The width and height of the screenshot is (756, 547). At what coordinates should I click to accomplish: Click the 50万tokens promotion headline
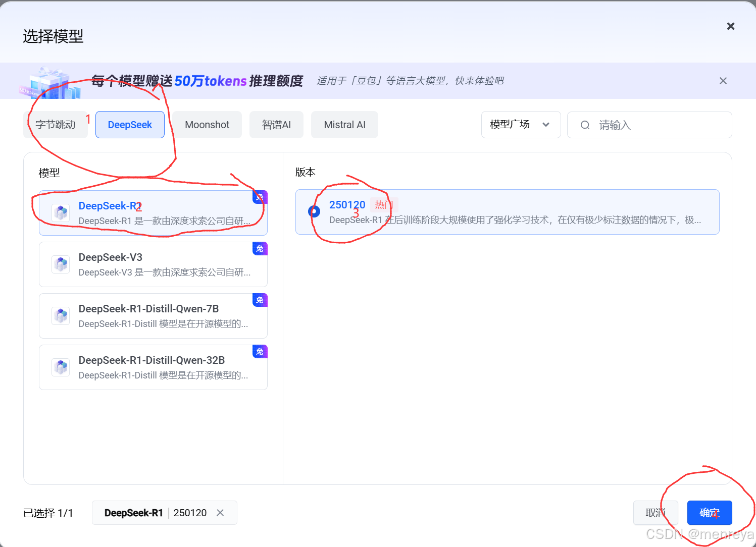click(197, 81)
